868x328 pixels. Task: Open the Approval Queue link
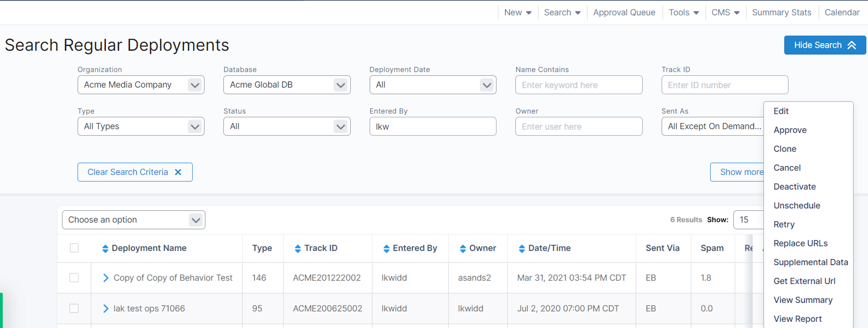[624, 13]
